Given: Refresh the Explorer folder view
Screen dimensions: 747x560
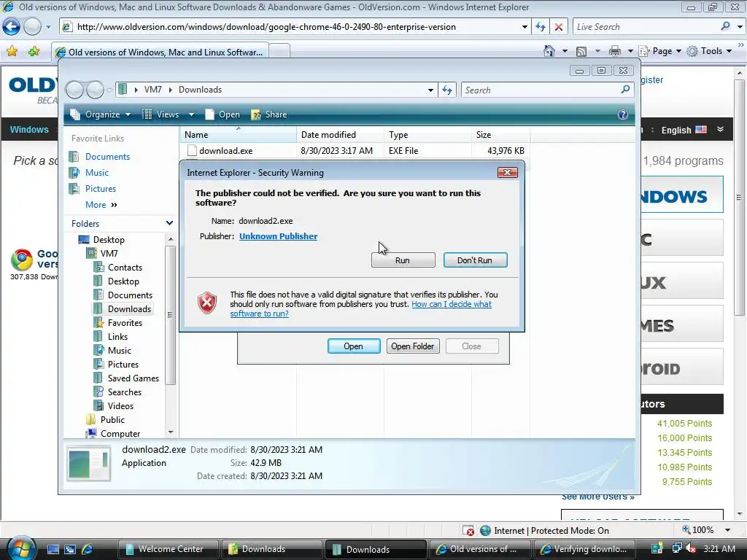Looking at the screenshot, I should coord(447,90).
